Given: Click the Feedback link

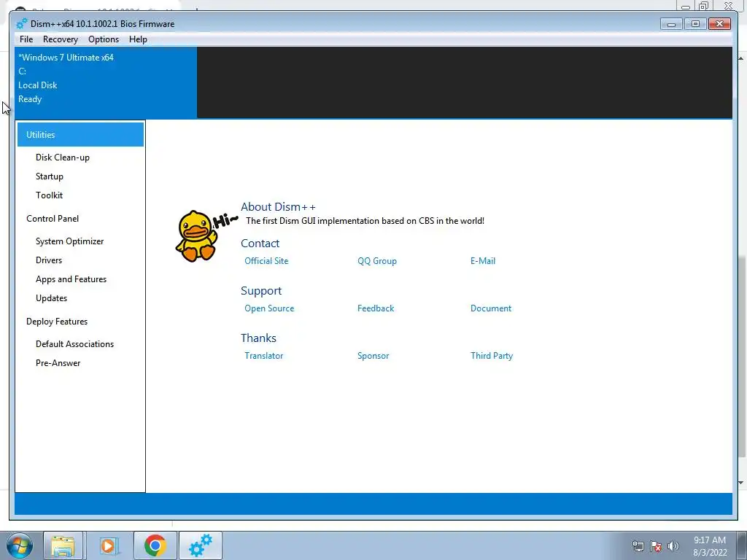Looking at the screenshot, I should [376, 308].
